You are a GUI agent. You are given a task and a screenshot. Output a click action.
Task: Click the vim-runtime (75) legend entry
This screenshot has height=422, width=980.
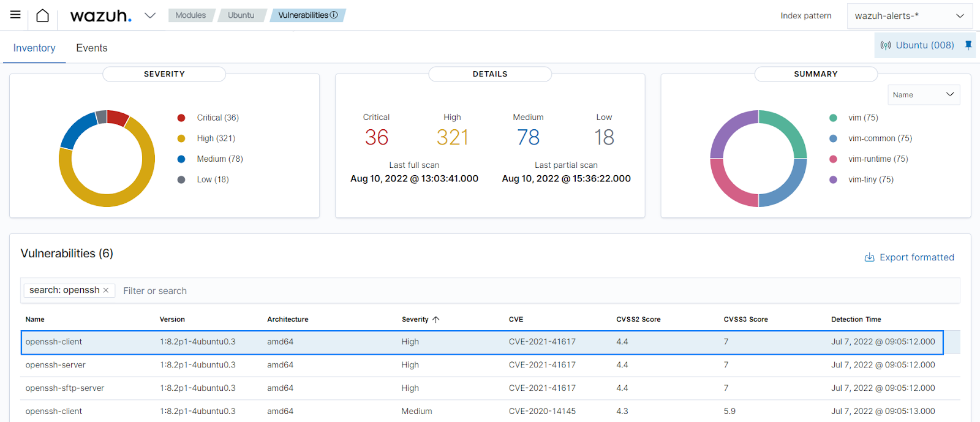(878, 159)
